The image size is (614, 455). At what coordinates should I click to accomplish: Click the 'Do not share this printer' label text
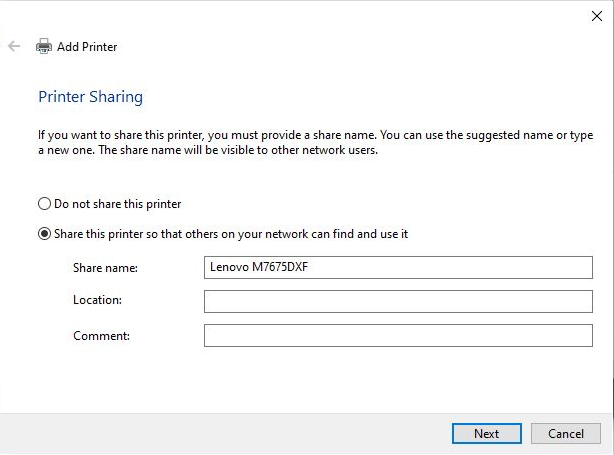pos(117,204)
